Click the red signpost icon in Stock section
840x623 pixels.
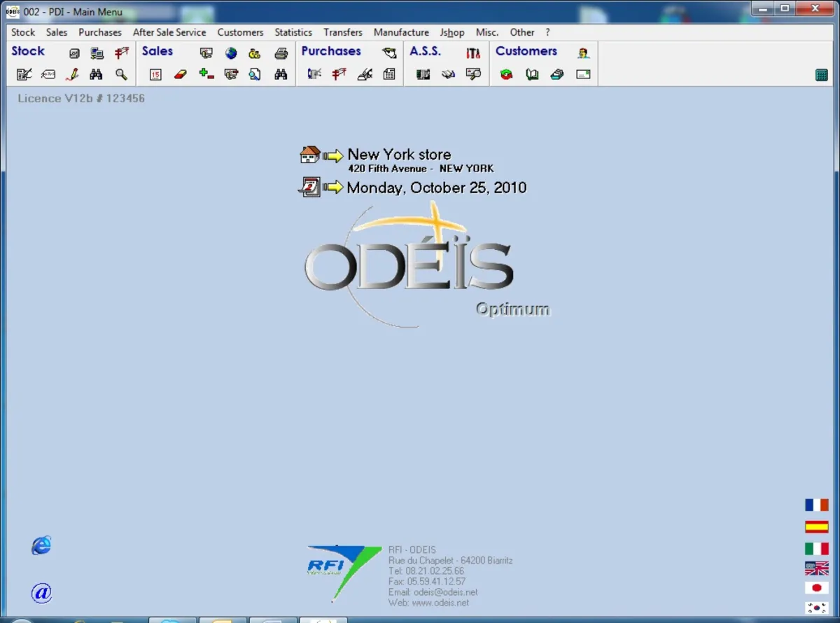(x=122, y=53)
